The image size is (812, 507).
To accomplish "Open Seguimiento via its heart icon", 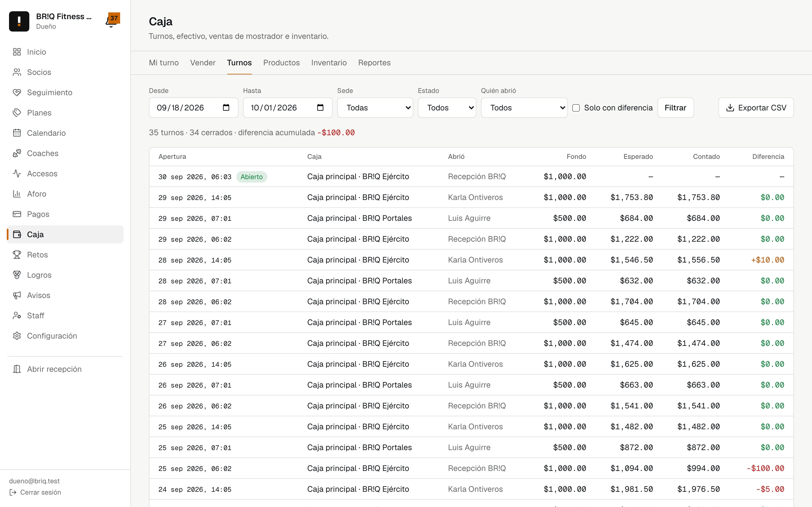I will [x=17, y=93].
